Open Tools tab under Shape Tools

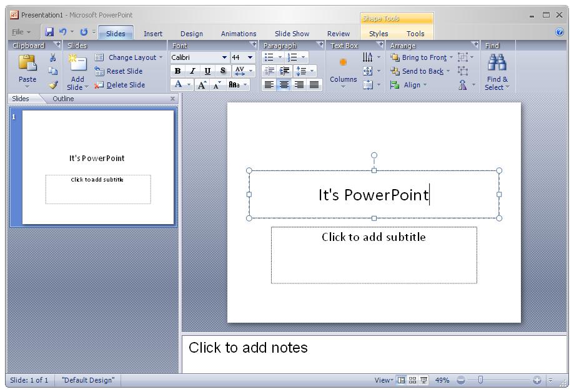(415, 34)
